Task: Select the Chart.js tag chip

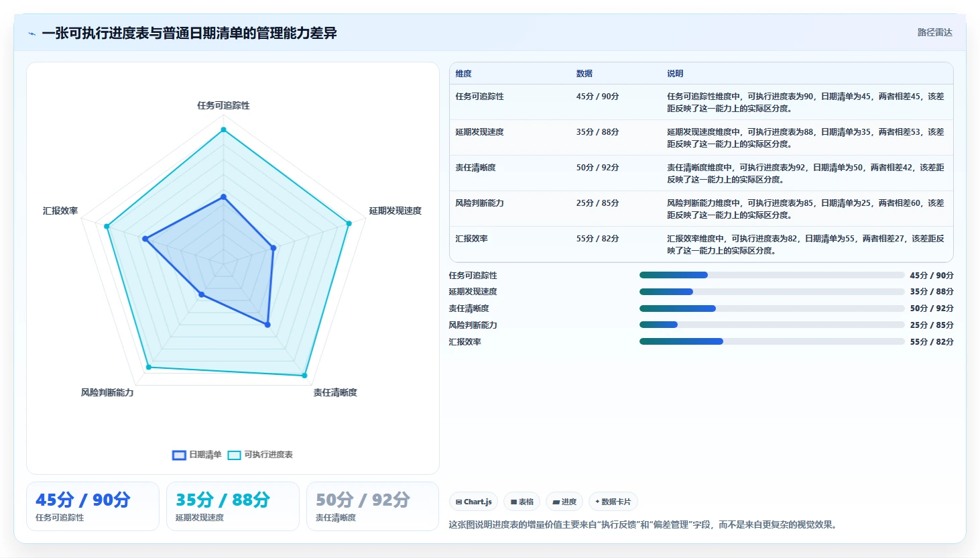Action: 474,502
